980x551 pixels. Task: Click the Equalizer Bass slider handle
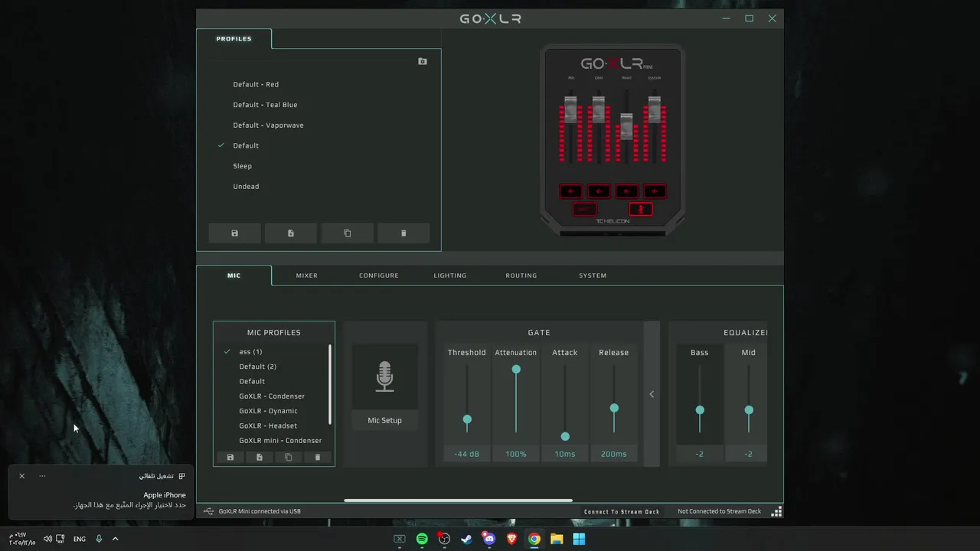(x=700, y=410)
